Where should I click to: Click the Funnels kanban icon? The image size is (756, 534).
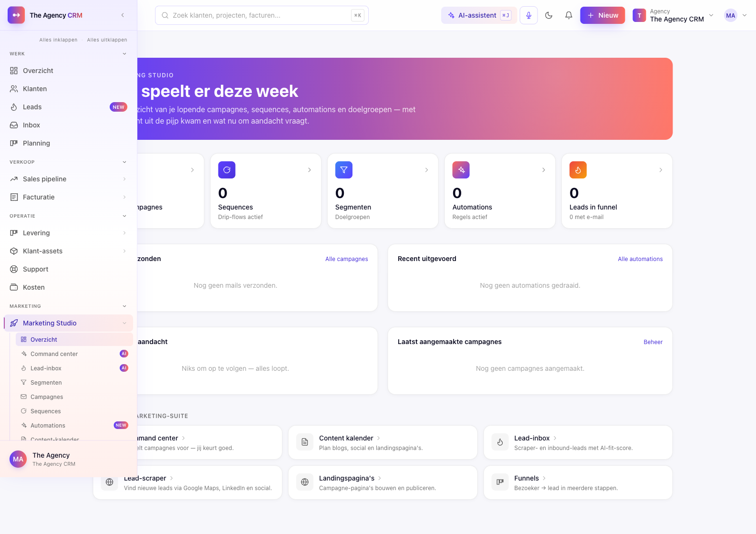click(500, 482)
